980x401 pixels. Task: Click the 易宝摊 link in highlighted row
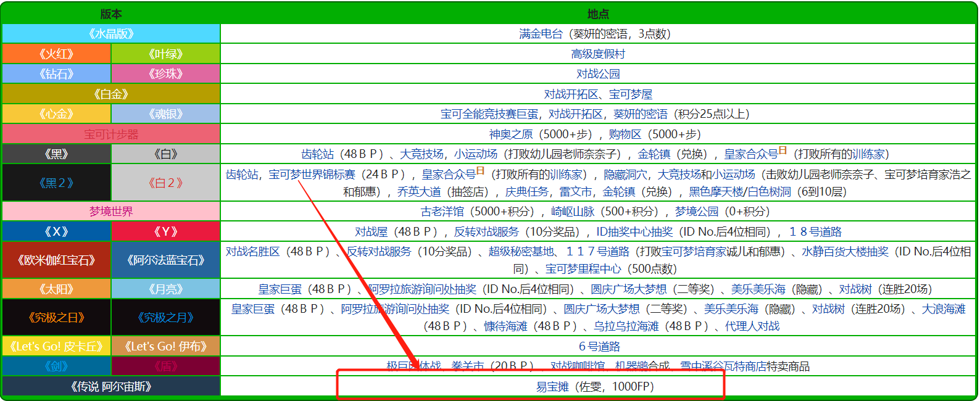(552, 387)
